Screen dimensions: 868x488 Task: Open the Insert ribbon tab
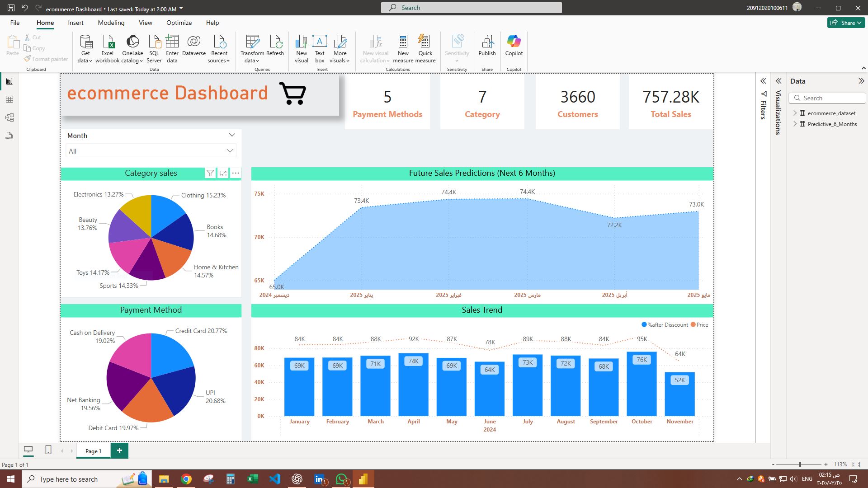coord(75,23)
